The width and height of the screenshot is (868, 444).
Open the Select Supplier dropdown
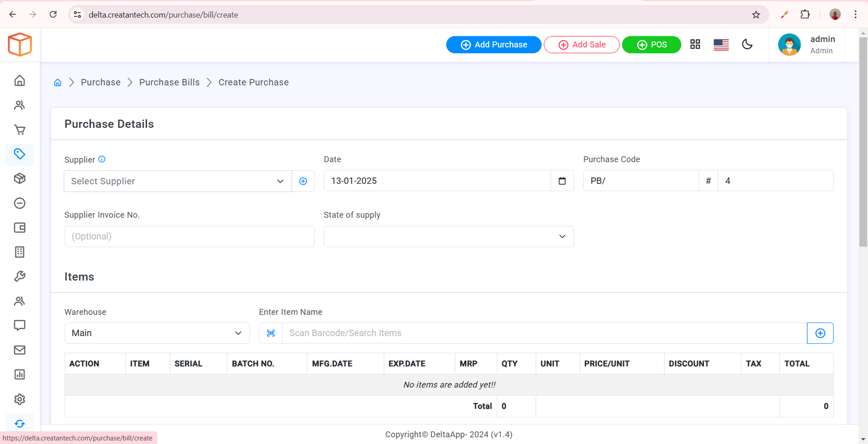coord(177,181)
